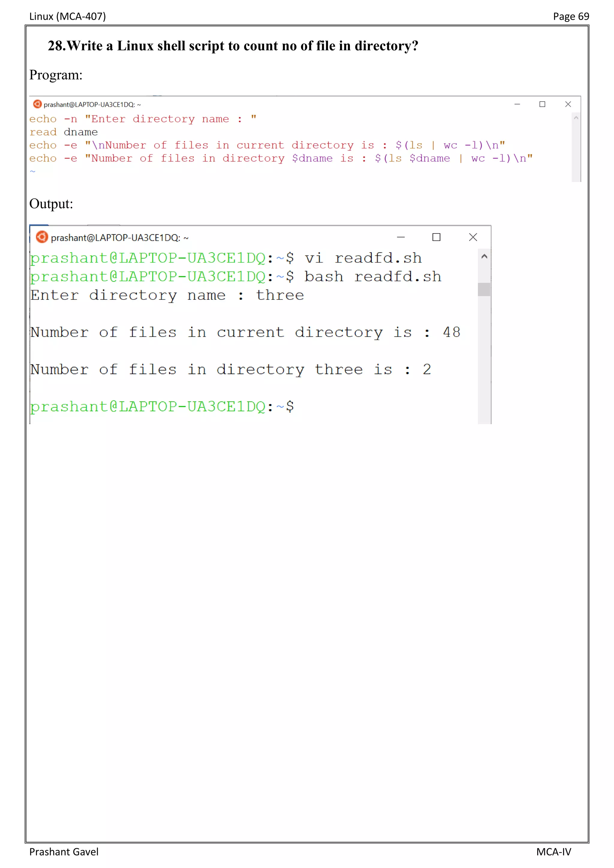Image resolution: width=614 pixels, height=868 pixels.
Task: Click the Ubuntu icon in the output terminal title bar
Action: click(42, 237)
